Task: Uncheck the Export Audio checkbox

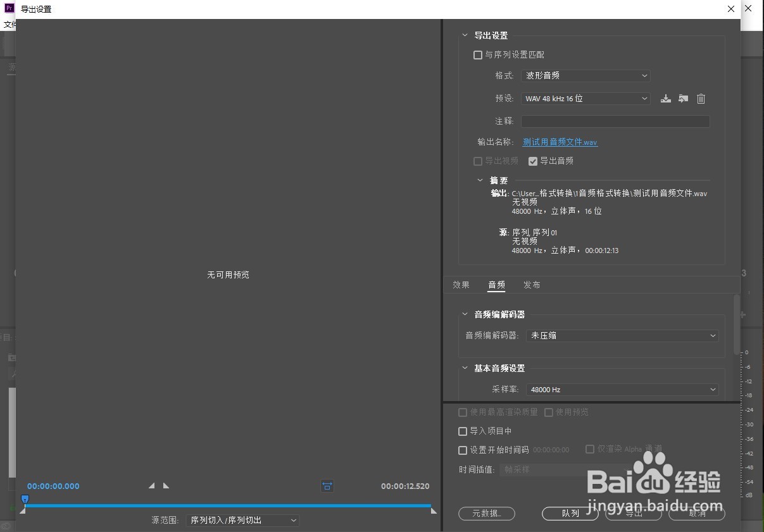Action: pyautogui.click(x=533, y=161)
